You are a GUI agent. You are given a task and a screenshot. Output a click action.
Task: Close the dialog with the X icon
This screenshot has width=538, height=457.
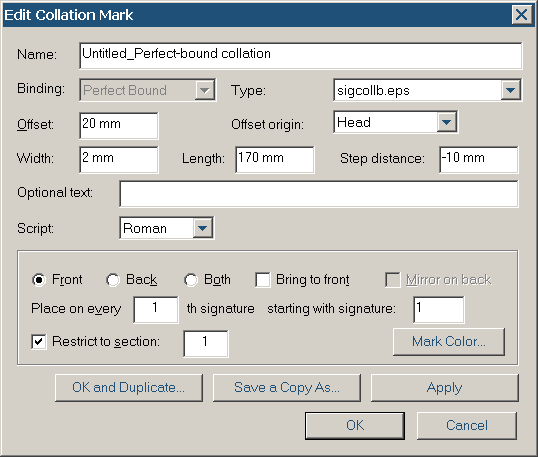click(x=522, y=15)
